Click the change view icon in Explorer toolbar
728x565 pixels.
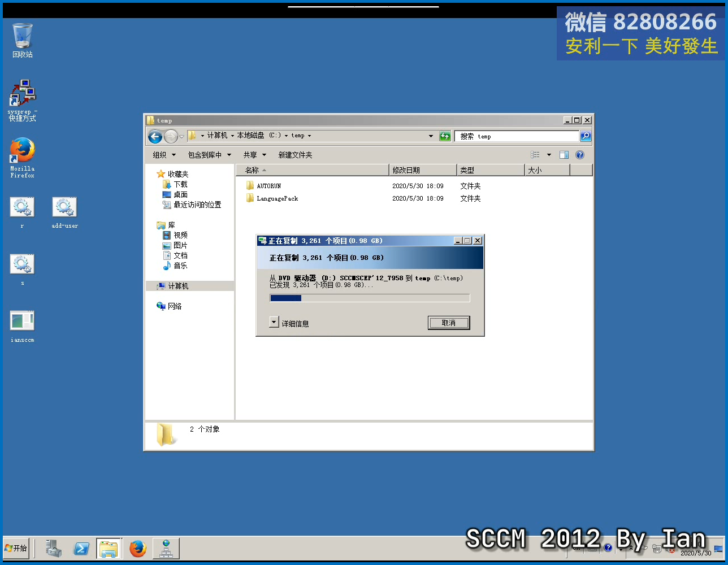point(535,155)
